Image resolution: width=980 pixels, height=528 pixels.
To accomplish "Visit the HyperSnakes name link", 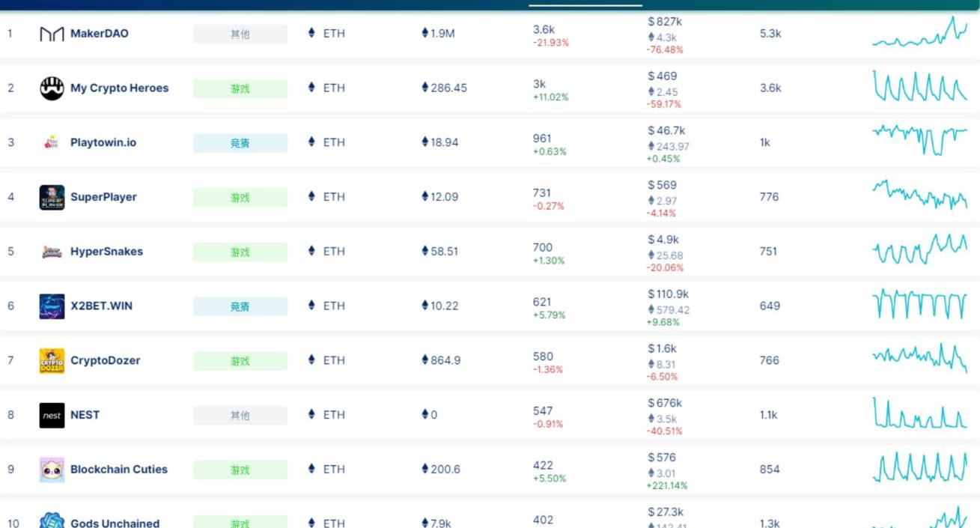I will (106, 252).
